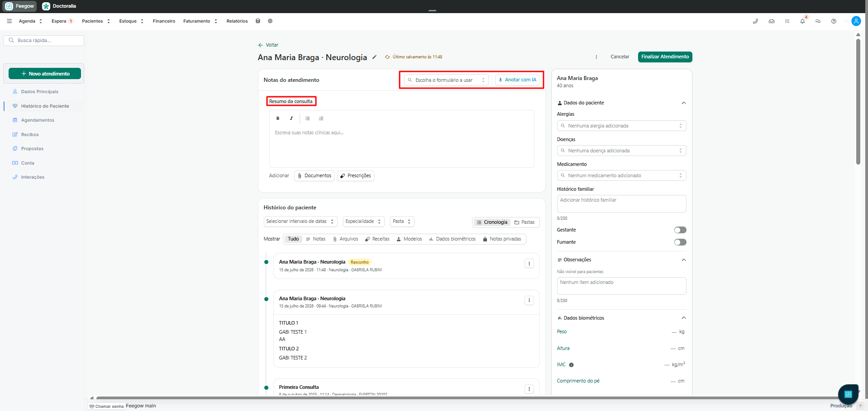
Task: Open the Especialidade filter dropdown
Action: pyautogui.click(x=363, y=222)
